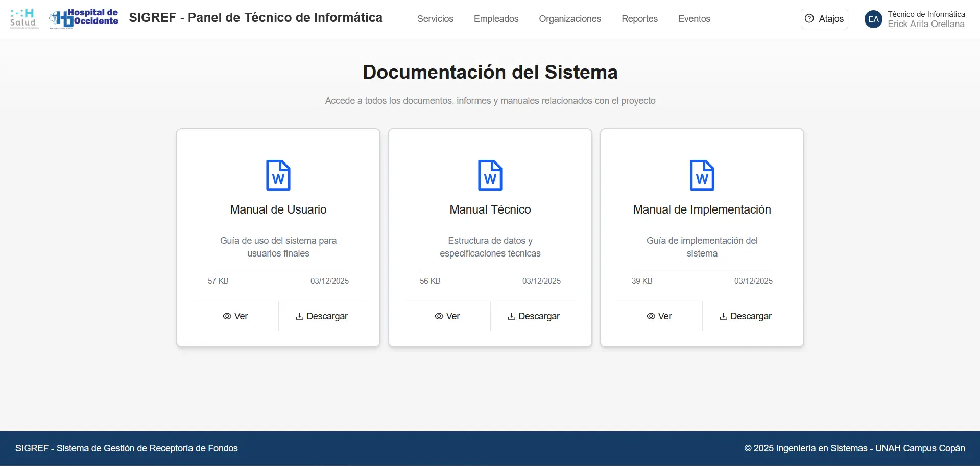Click the Manual de Usuario Word document icon
980x466 pixels.
[278, 175]
